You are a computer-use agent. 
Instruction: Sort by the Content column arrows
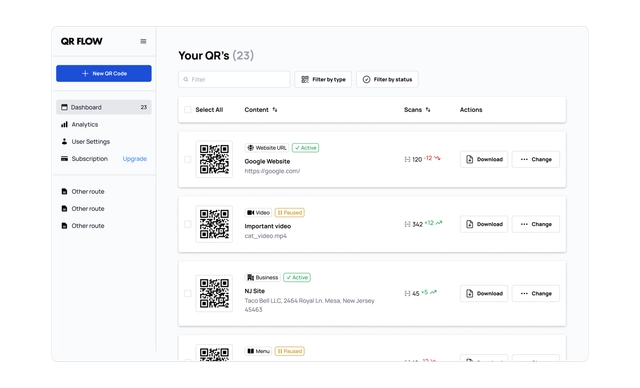(275, 110)
